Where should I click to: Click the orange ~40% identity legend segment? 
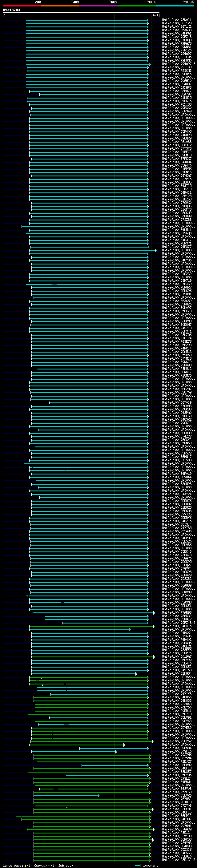tap(60, 6)
